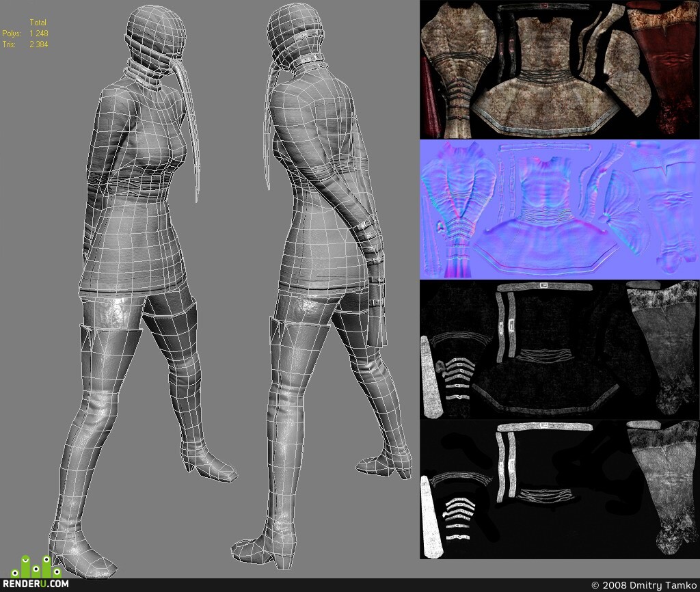Click the green monster mascot icon
700x592 pixels.
pos(36,566)
